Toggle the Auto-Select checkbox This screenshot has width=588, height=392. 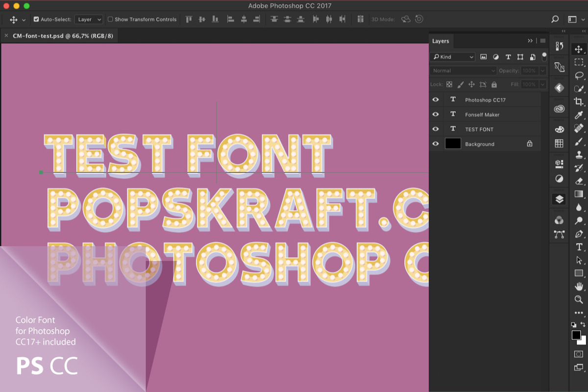pyautogui.click(x=36, y=20)
